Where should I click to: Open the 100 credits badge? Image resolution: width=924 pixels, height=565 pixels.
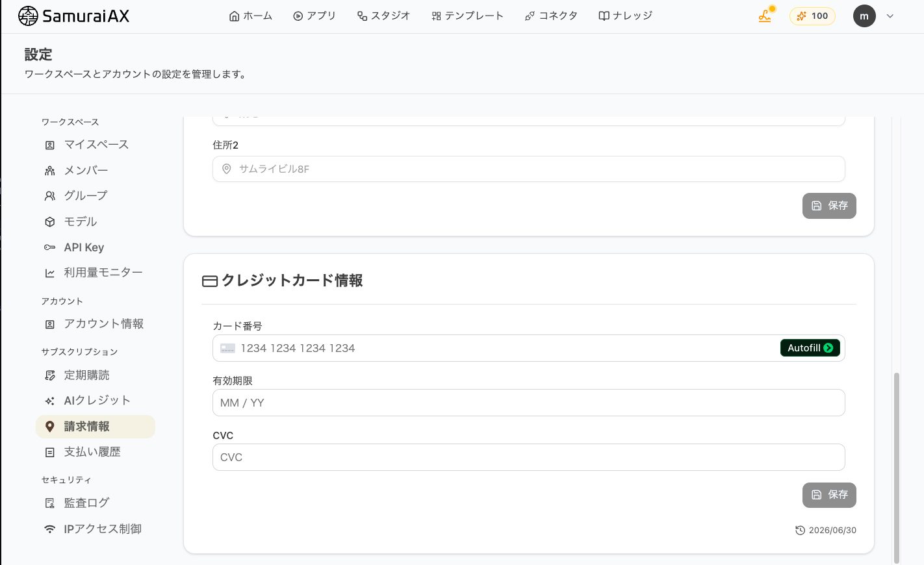pyautogui.click(x=812, y=16)
